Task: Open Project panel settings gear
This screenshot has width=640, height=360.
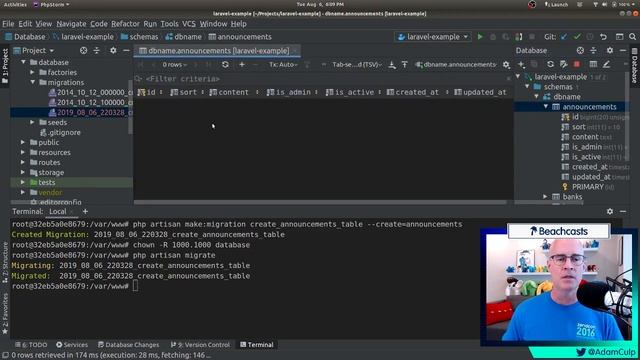Action: coord(113,51)
